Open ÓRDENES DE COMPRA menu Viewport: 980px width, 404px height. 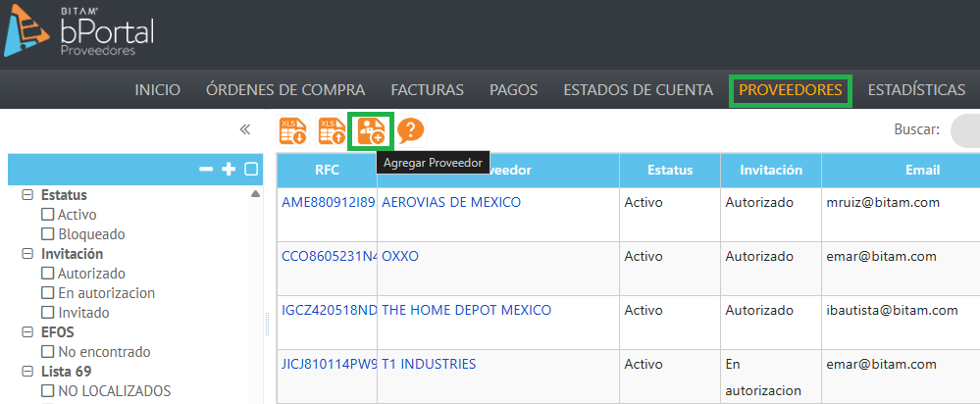[x=285, y=90]
